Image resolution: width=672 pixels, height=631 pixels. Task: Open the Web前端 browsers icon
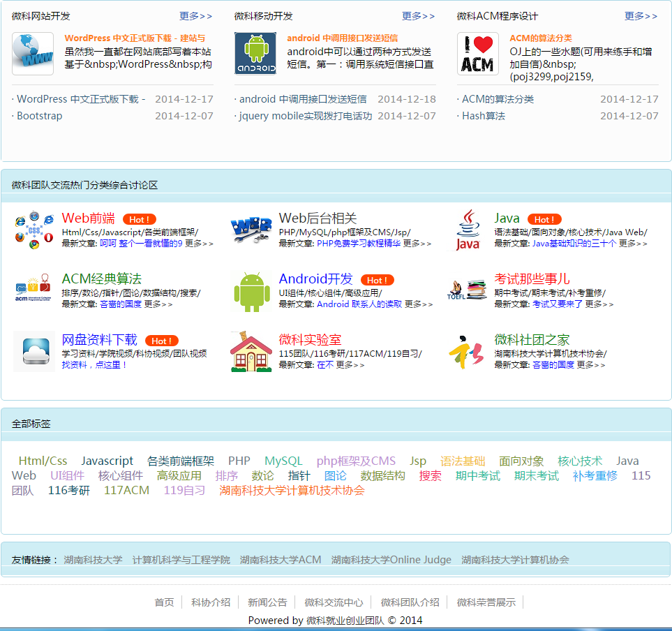33,230
